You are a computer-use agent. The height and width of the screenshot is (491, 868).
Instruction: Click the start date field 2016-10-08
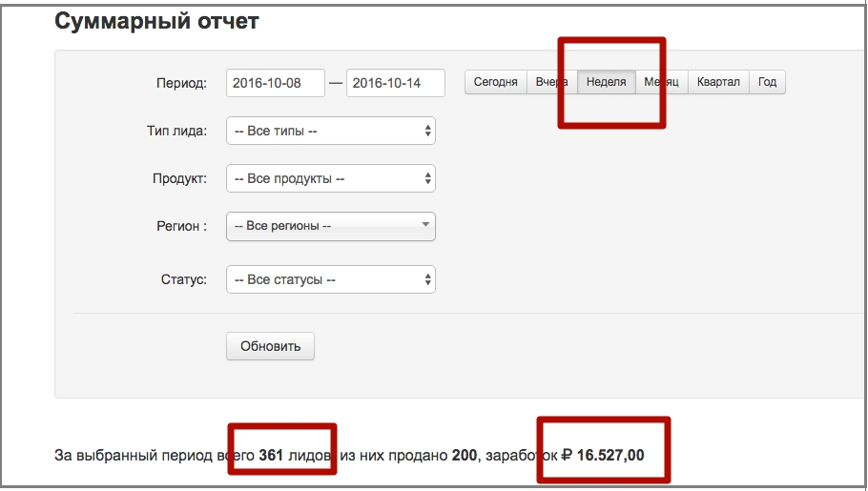[276, 83]
